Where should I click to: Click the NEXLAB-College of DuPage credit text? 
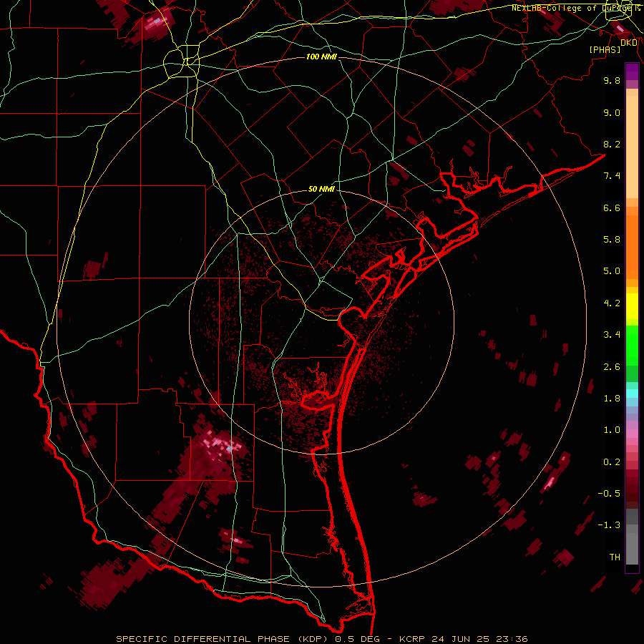575,8
